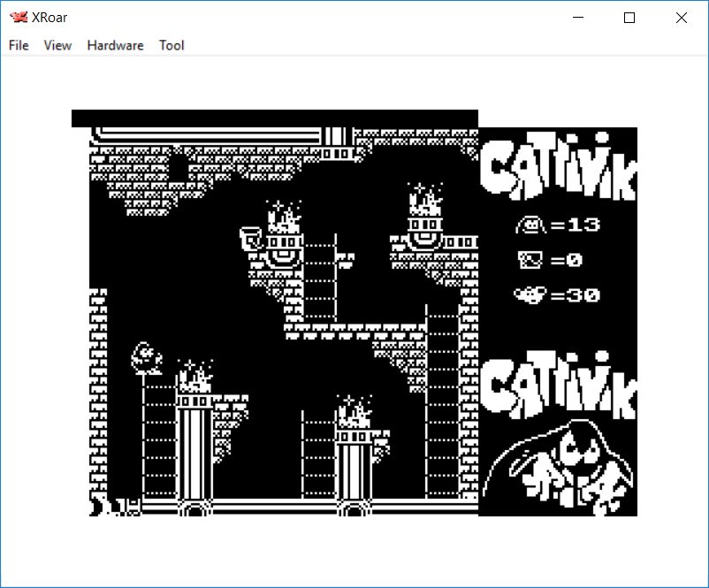This screenshot has height=588, width=709.
Task: Click the creature icon beside =30
Action: (530, 294)
